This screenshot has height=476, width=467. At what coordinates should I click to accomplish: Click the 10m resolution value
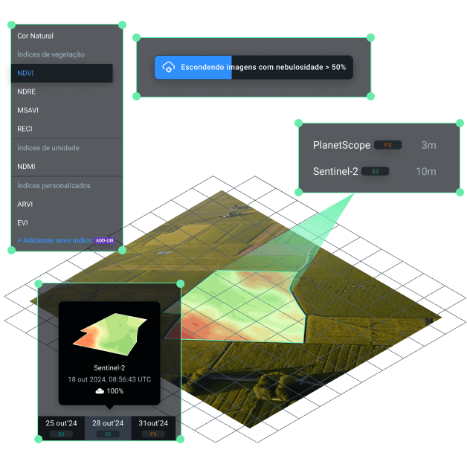(426, 172)
